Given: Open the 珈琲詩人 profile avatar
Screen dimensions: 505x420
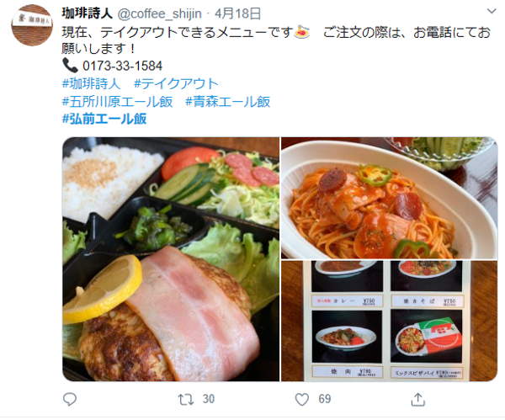Looking at the screenshot, I should coord(32,25).
